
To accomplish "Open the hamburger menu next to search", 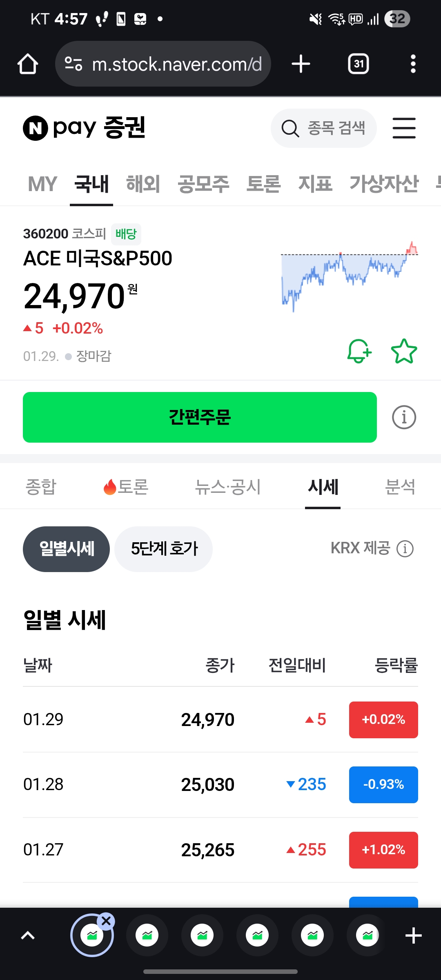I will pyautogui.click(x=404, y=128).
